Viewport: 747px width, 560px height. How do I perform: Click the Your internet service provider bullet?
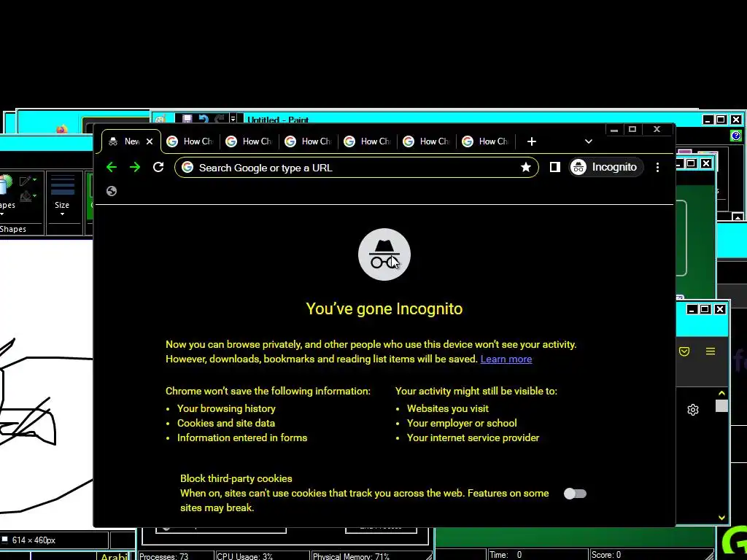[x=473, y=437]
